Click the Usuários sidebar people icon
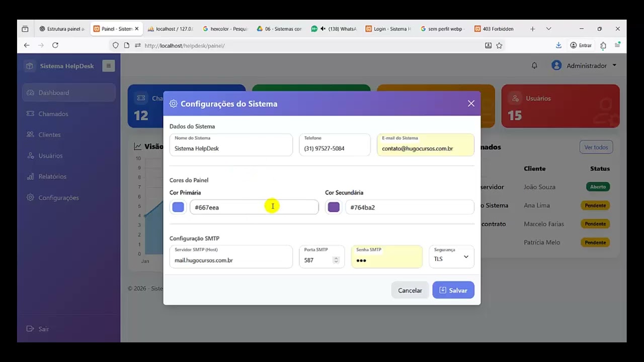 pyautogui.click(x=30, y=155)
